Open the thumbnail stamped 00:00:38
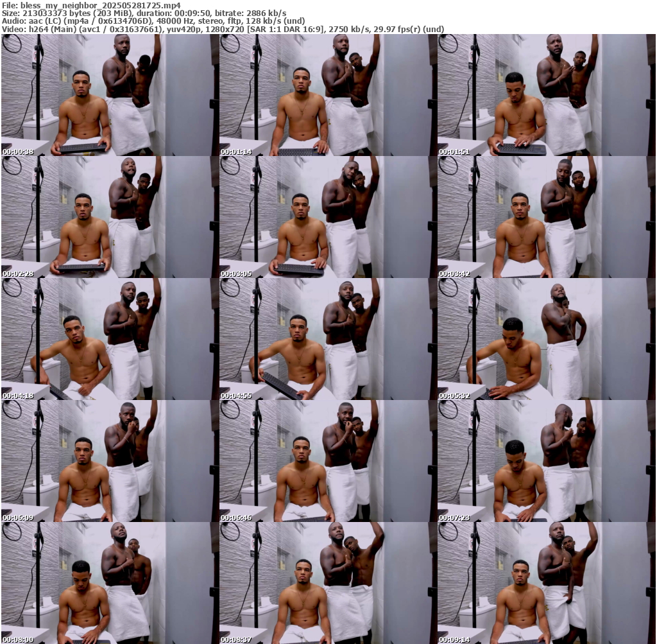The height and width of the screenshot is (644, 657). coord(110,95)
